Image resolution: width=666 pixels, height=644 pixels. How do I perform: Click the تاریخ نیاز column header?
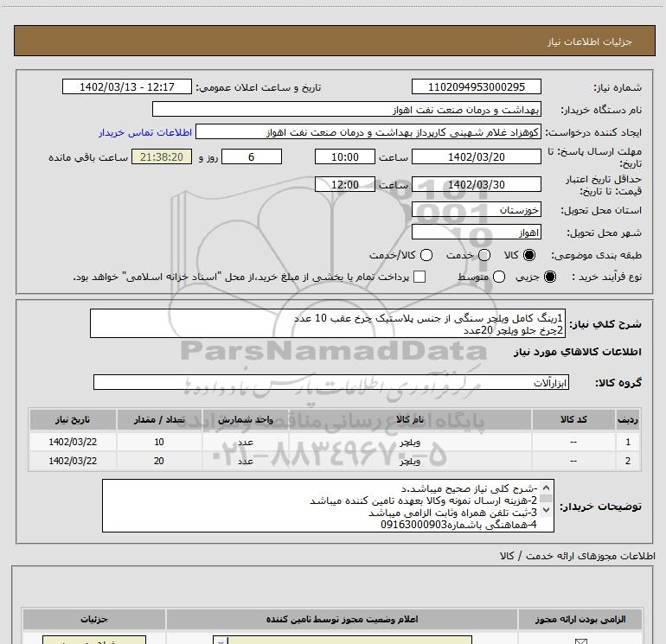(x=73, y=420)
